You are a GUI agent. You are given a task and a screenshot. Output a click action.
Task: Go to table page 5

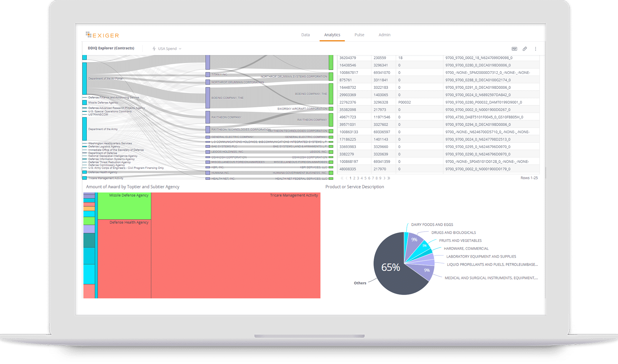(365, 178)
